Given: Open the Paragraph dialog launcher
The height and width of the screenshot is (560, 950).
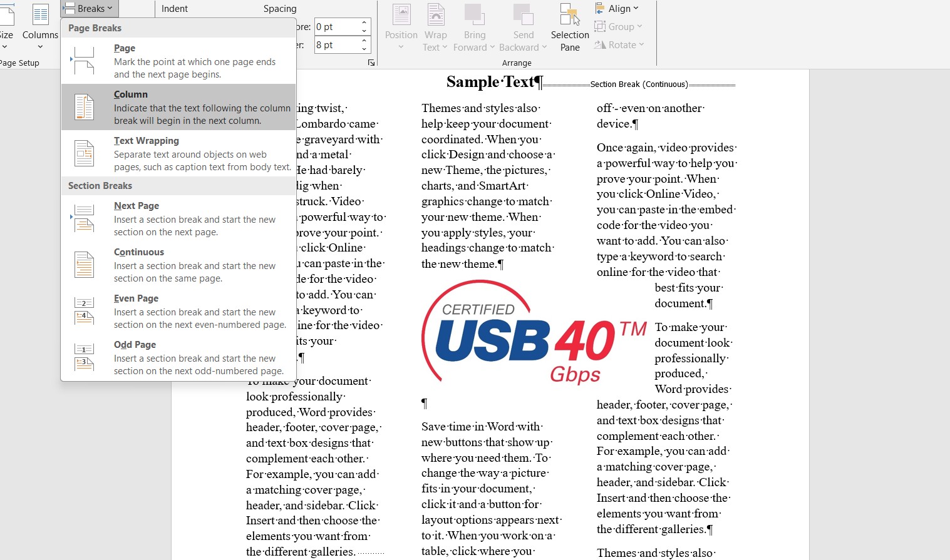Looking at the screenshot, I should click(371, 63).
